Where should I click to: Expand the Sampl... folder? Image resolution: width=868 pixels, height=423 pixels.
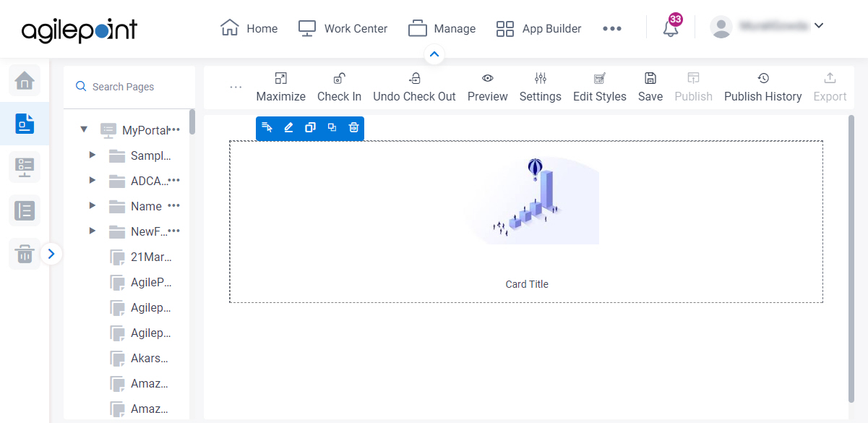pos(92,155)
